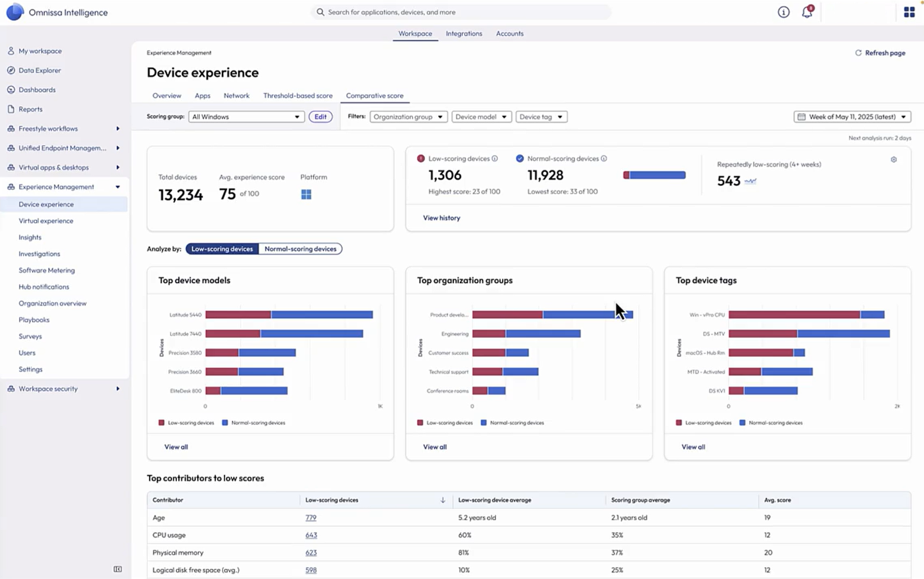Open the info help icon in header

click(x=783, y=12)
